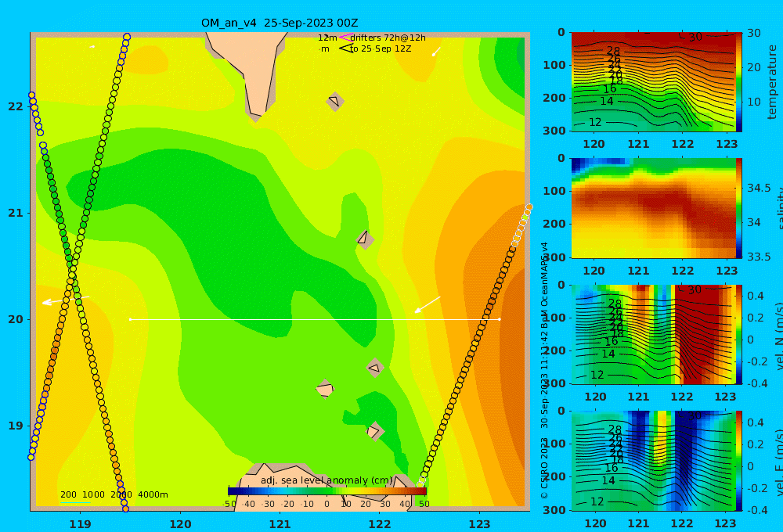This screenshot has width=783, height=532.
Task: Click the vel. E color scale bar
Action: (739, 461)
